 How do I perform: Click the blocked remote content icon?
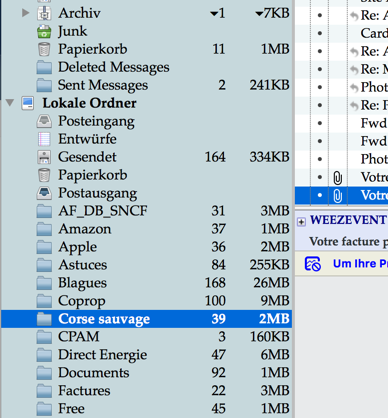click(313, 264)
